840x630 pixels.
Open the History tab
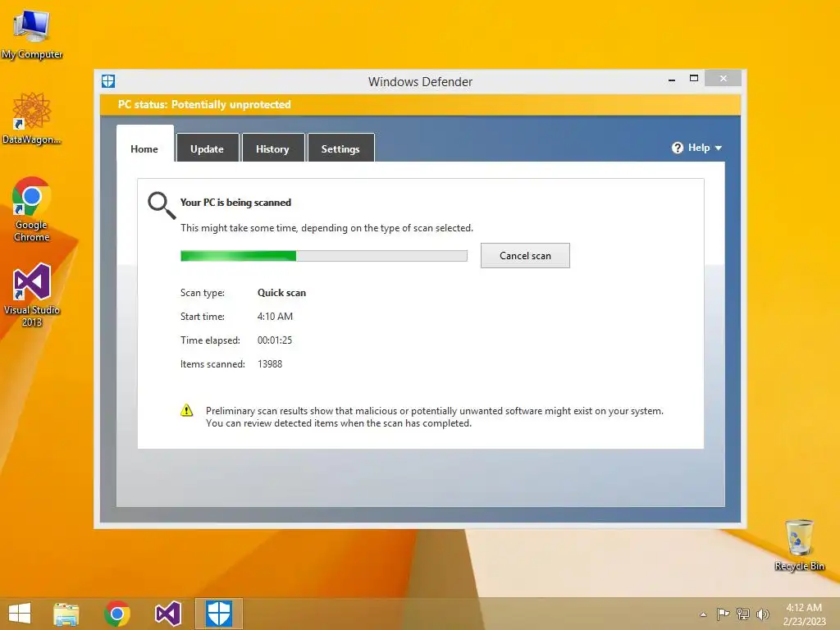(272, 149)
